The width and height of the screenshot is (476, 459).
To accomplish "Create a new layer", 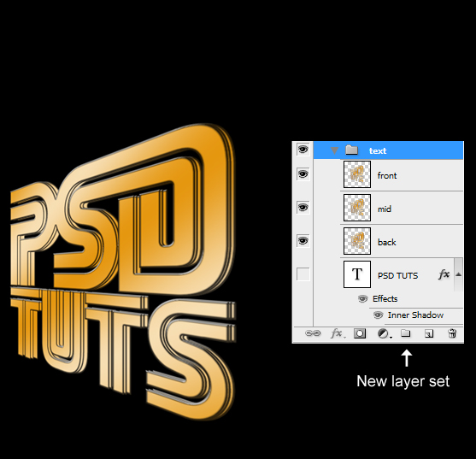I will click(x=429, y=333).
